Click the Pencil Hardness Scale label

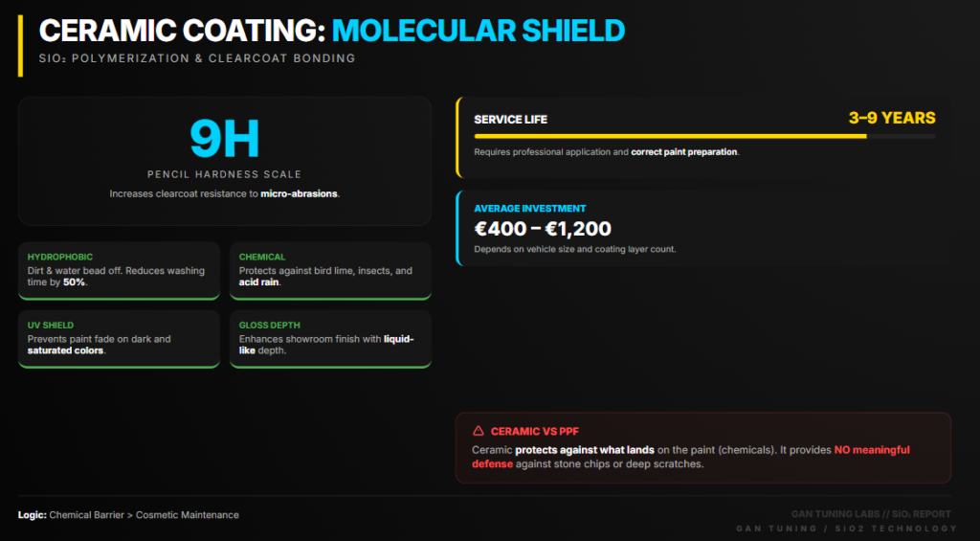click(224, 174)
